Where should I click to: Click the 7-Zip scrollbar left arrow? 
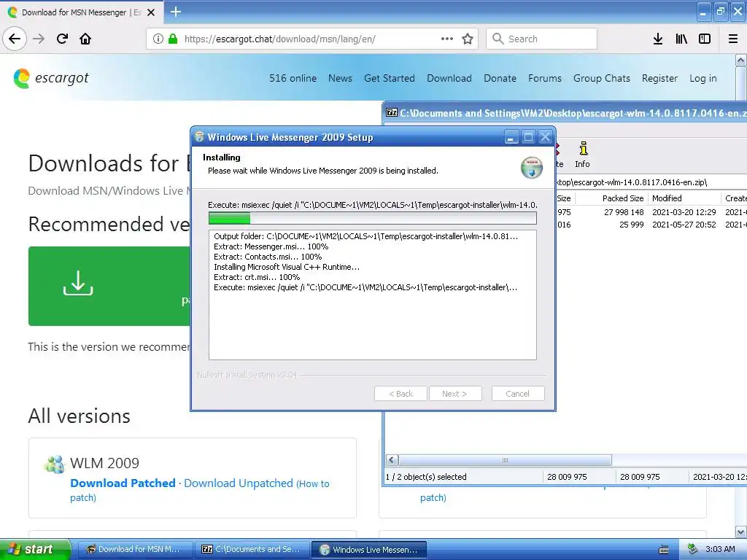[x=392, y=460]
